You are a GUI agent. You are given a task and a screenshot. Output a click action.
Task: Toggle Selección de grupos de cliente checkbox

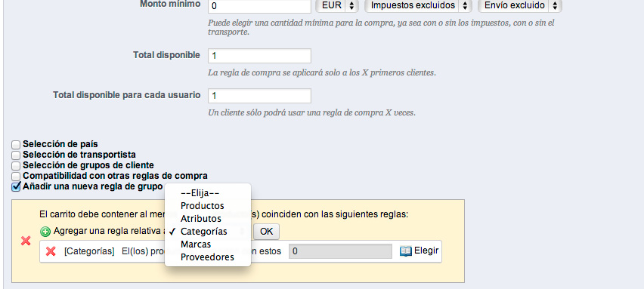pos(16,166)
